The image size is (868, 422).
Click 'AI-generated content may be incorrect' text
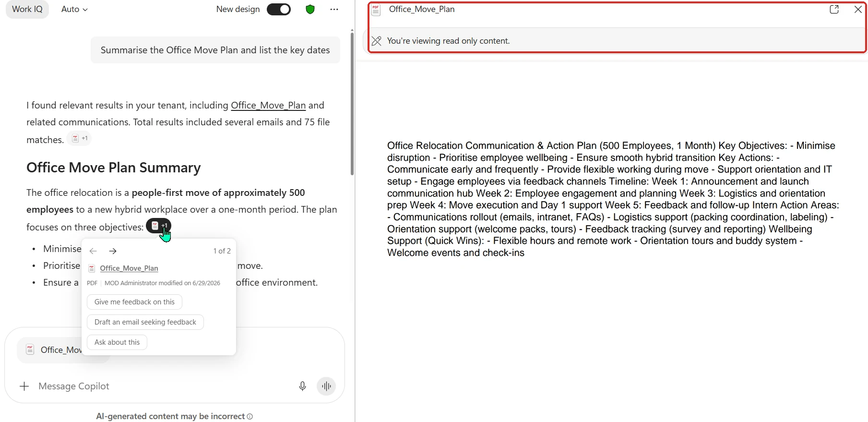coord(170,416)
